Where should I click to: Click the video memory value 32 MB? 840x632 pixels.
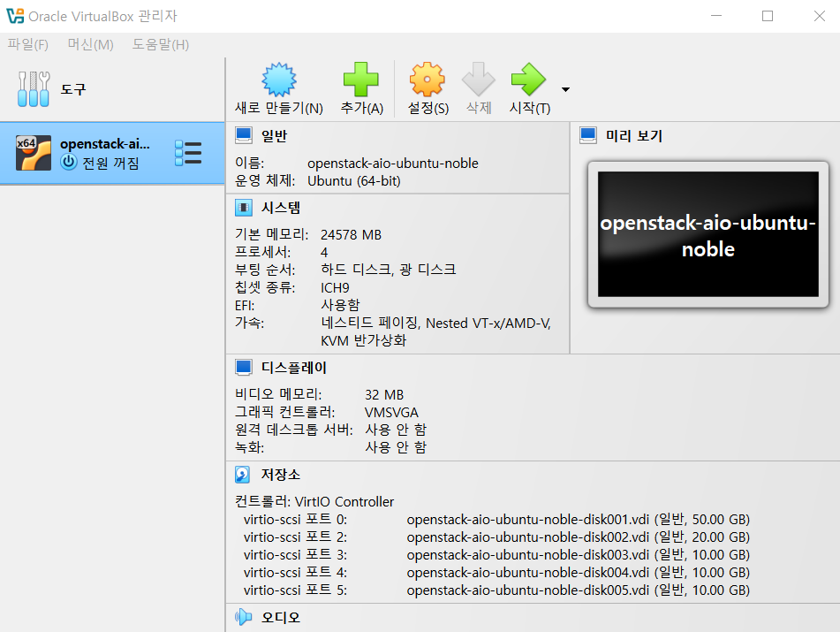[384, 395]
